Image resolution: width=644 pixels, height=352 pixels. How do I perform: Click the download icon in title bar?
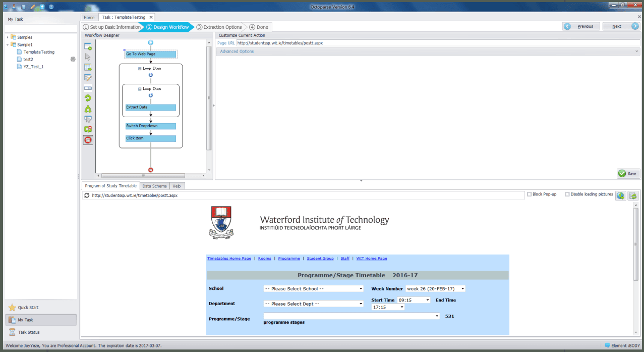coord(42,7)
